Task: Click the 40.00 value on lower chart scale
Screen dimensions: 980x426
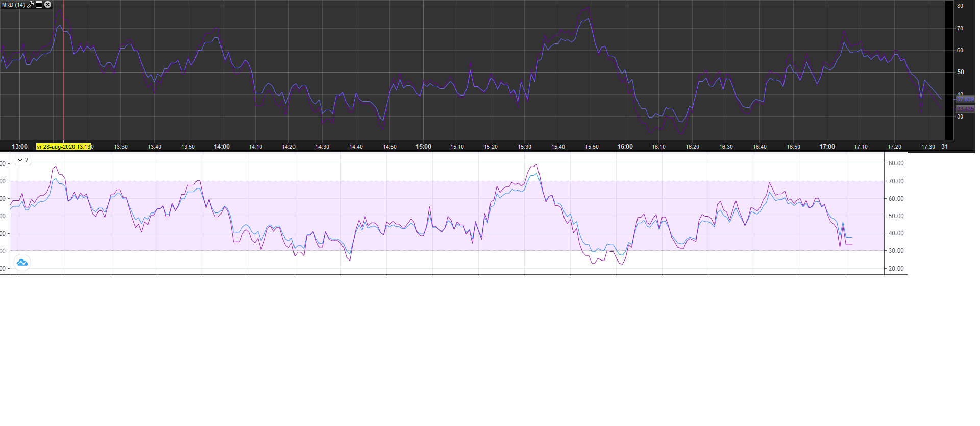Action: click(896, 233)
